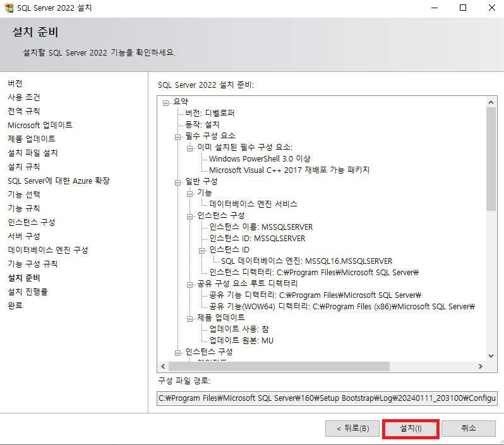Select the 기능 구성 규칙 step
504x445 pixels.
click(x=32, y=264)
